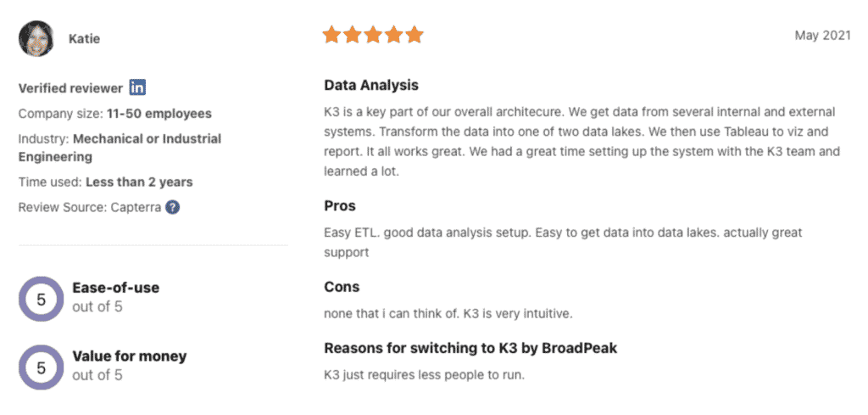
Task: Click Katie's profile avatar photo
Action: click(36, 38)
